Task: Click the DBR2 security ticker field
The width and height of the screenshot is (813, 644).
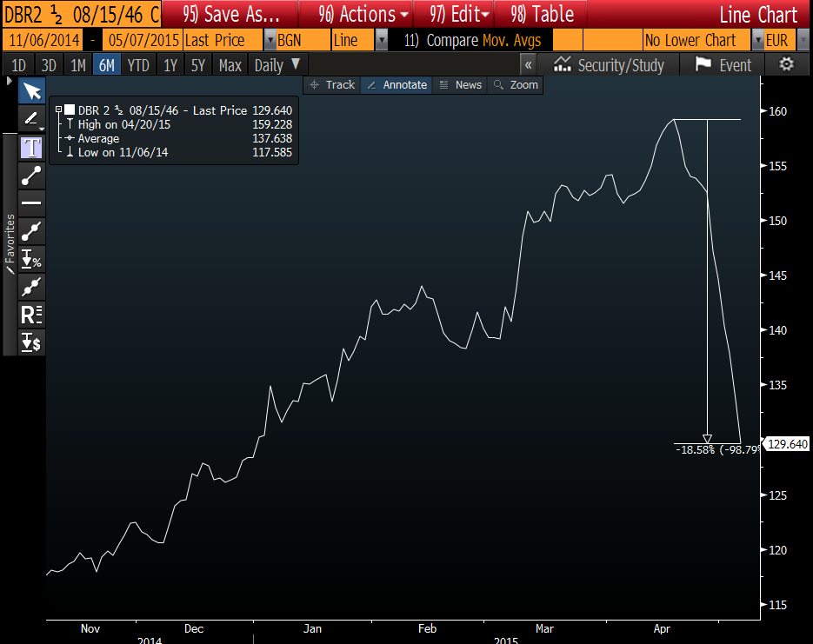Action: 82,14
